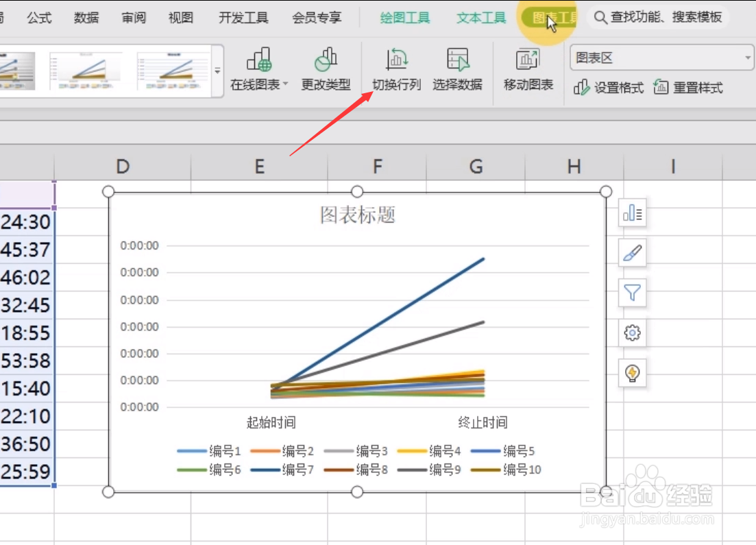This screenshot has width=756, height=545.
Task: Select legend entry 编号1
Action: (209, 451)
